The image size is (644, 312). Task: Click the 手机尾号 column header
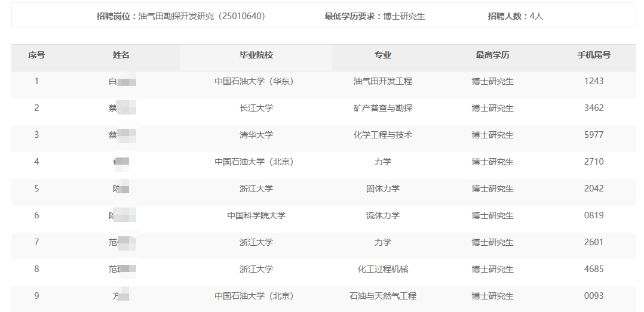tap(594, 55)
